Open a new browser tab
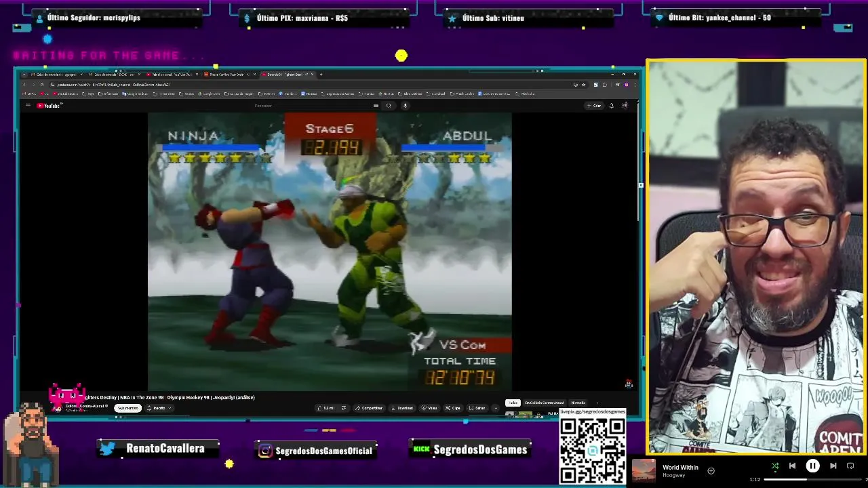 coord(321,74)
